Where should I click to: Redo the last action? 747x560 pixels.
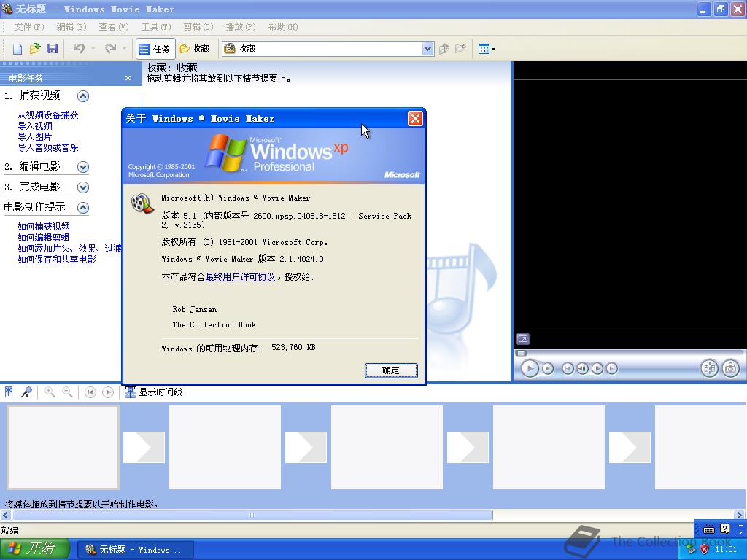click(111, 49)
